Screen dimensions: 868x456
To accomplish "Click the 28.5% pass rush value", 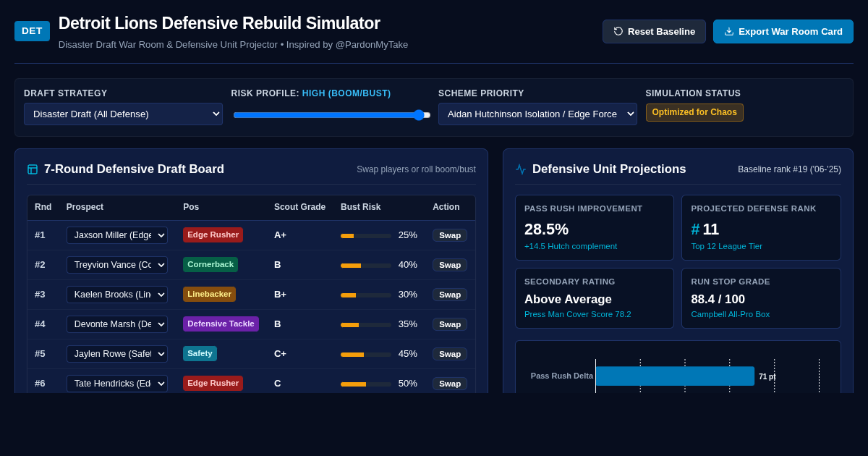I will pyautogui.click(x=546, y=229).
